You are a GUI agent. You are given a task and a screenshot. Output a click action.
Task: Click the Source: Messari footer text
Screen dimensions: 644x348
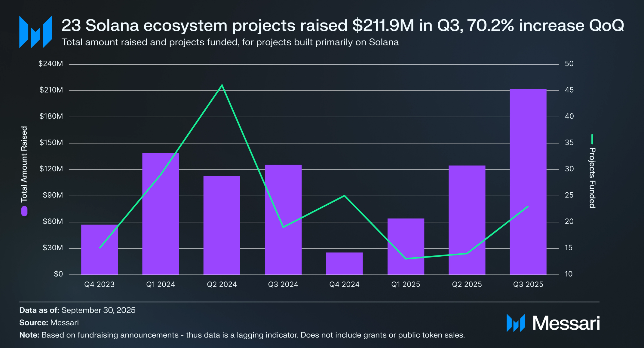(x=49, y=322)
